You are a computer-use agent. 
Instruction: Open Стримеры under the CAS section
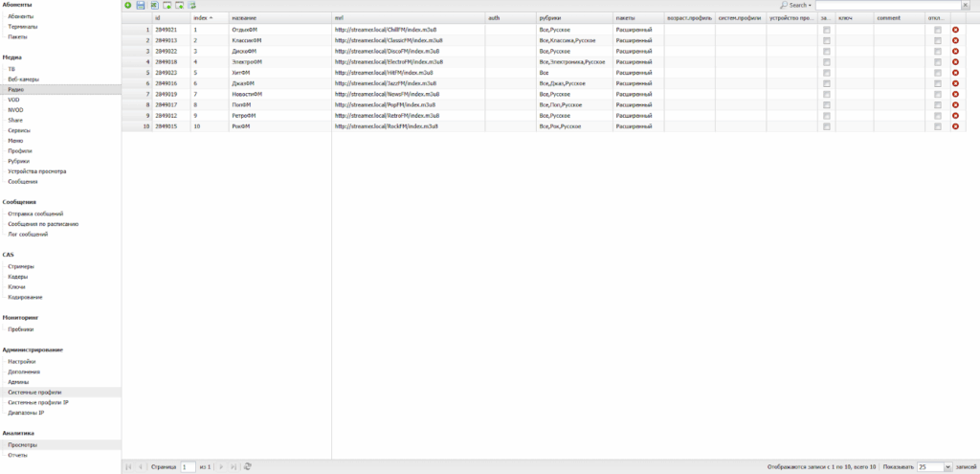tap(20, 266)
